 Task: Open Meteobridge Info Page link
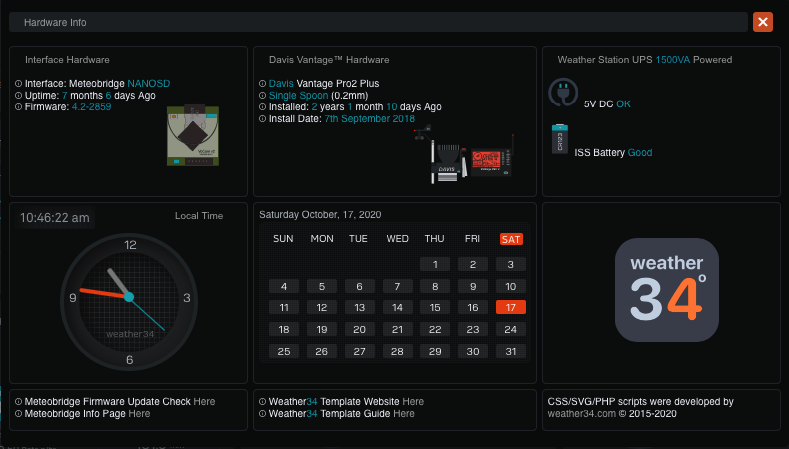point(139,414)
